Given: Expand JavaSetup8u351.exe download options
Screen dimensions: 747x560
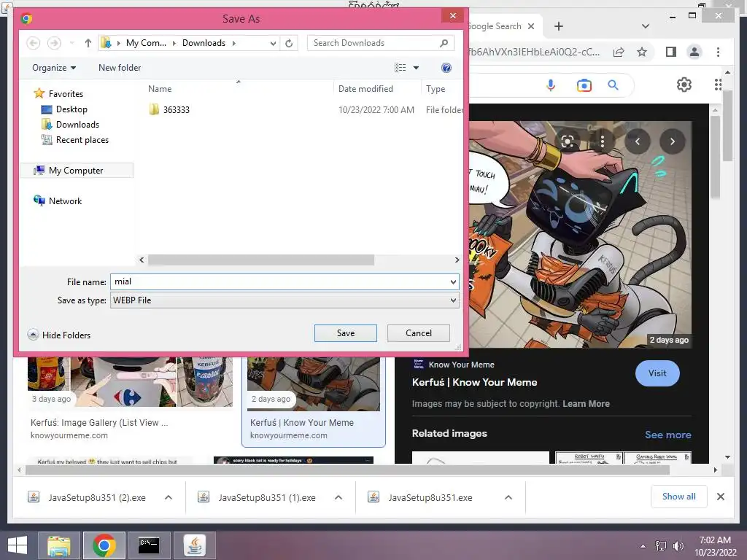Looking at the screenshot, I should [508, 497].
